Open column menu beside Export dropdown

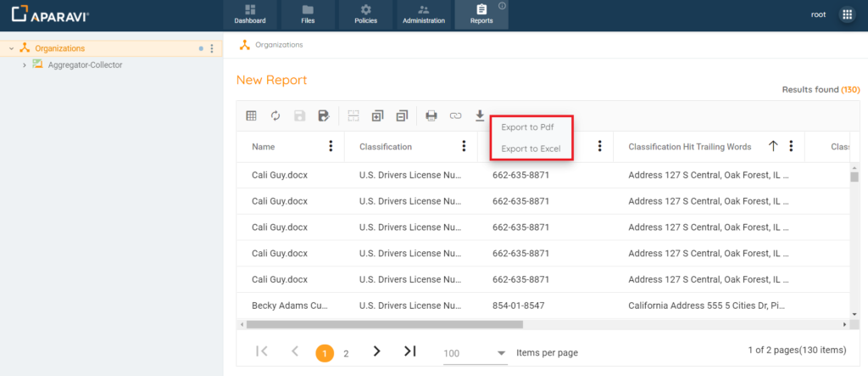click(599, 146)
